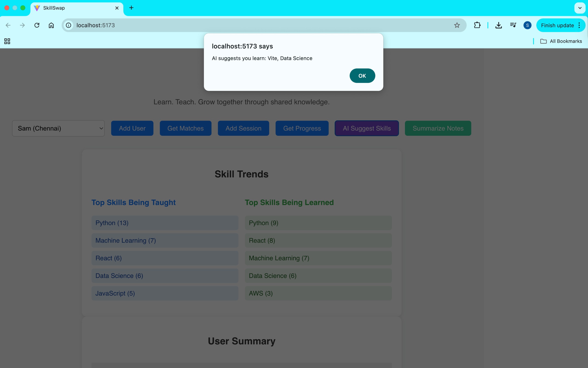This screenshot has width=588, height=368.
Task: Click the OK button in alert dialog
Action: coord(362,76)
